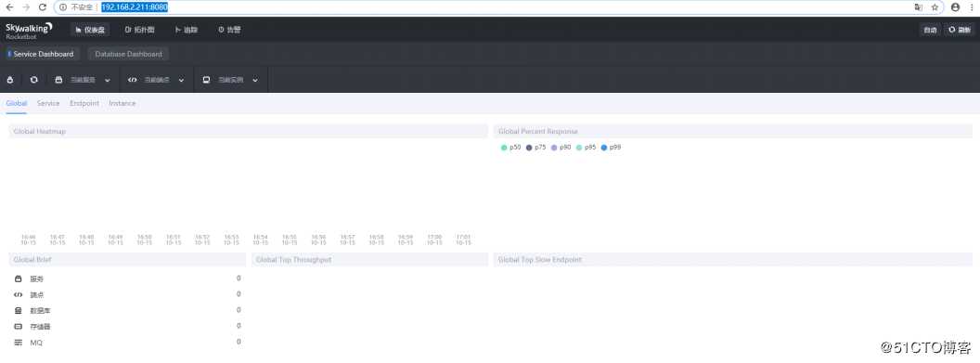Open the Chrome profile avatar

click(955, 7)
